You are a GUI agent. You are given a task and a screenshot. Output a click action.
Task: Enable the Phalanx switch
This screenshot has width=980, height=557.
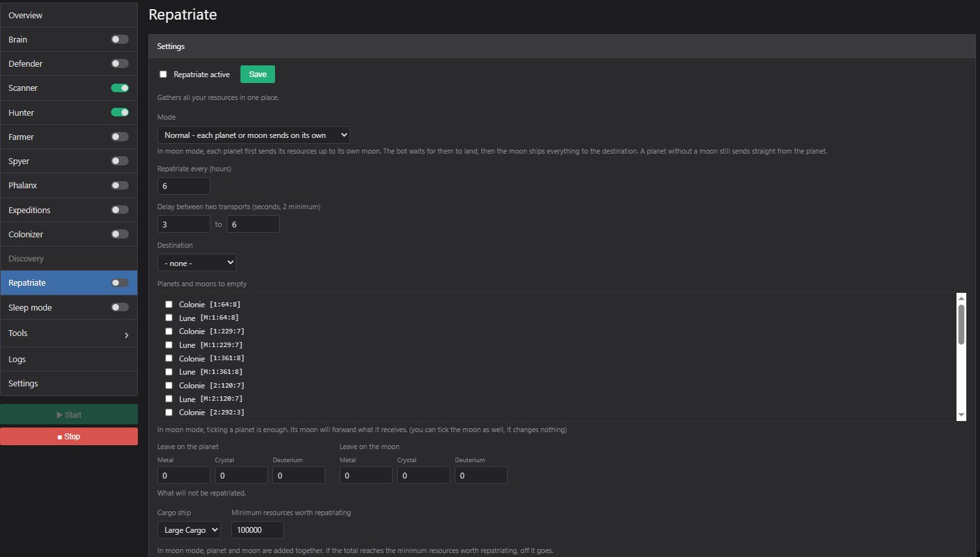point(120,186)
